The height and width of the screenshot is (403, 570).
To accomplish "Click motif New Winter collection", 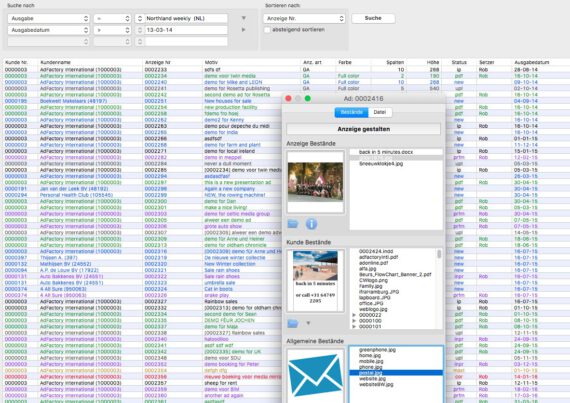I will click(x=230, y=264).
